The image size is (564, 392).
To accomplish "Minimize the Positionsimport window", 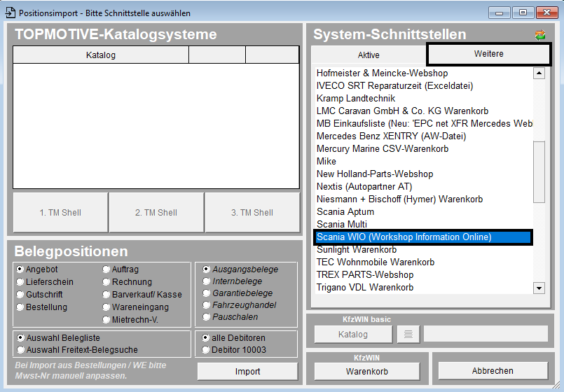I will 500,13.
